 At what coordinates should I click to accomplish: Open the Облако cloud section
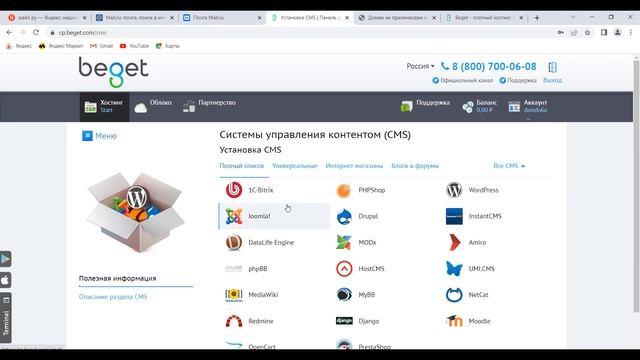click(153, 107)
